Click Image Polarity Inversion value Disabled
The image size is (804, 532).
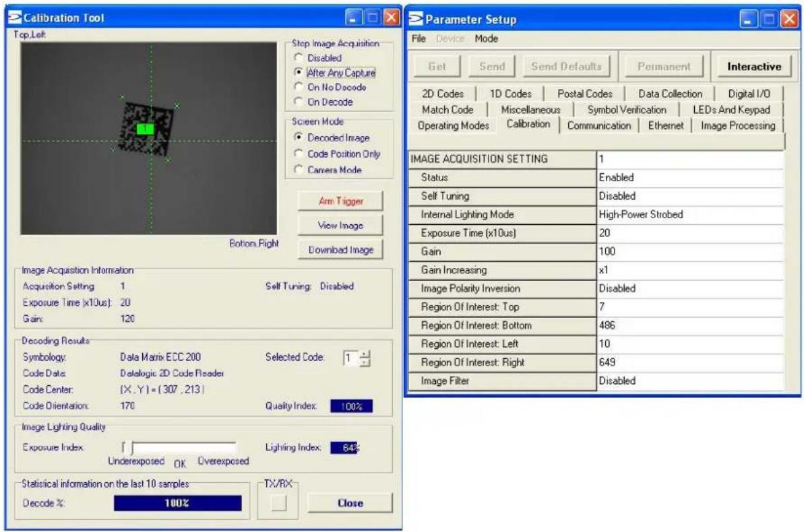pos(690,288)
